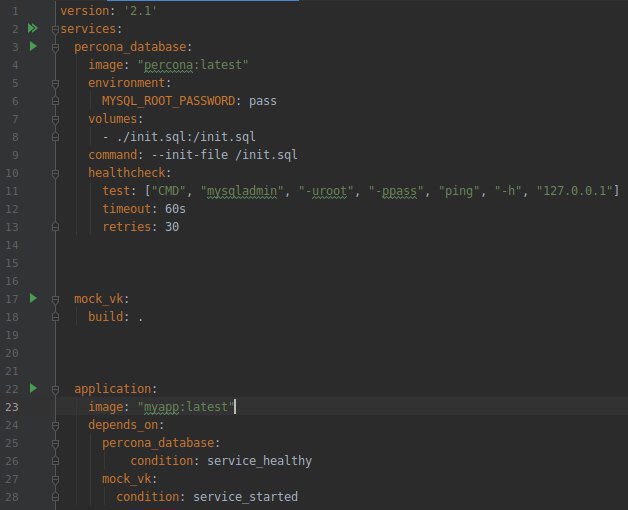Viewport: 628px width, 510px height.
Task: Click line number 14 in the gutter
Action: [x=12, y=245]
